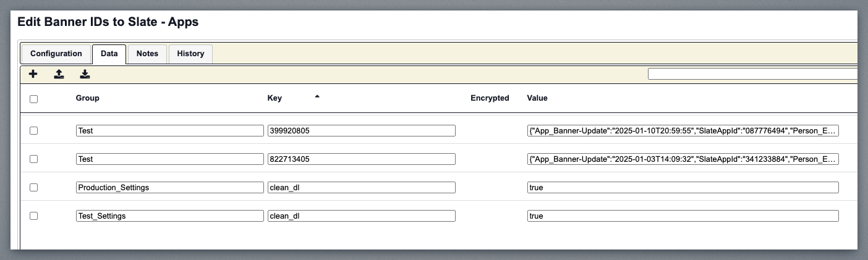Sort by the Key column header
Viewport: 868px width, 260px height.
[x=274, y=98]
